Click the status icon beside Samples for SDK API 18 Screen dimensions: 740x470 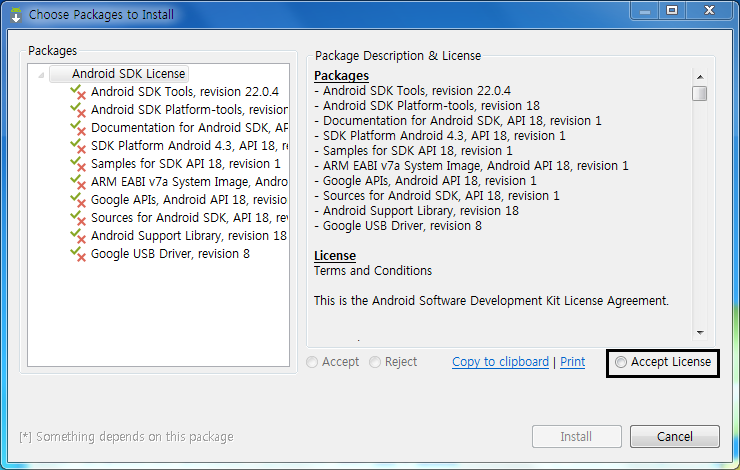(78, 164)
